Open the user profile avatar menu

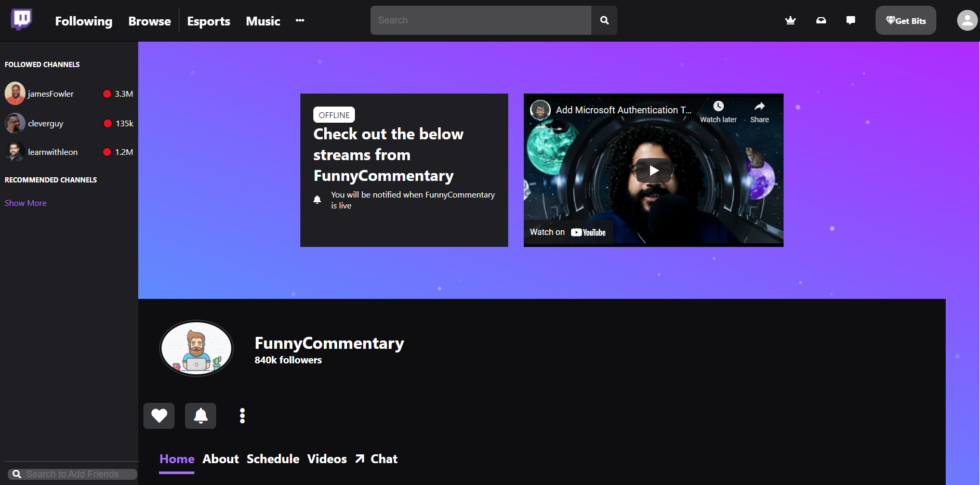[967, 20]
